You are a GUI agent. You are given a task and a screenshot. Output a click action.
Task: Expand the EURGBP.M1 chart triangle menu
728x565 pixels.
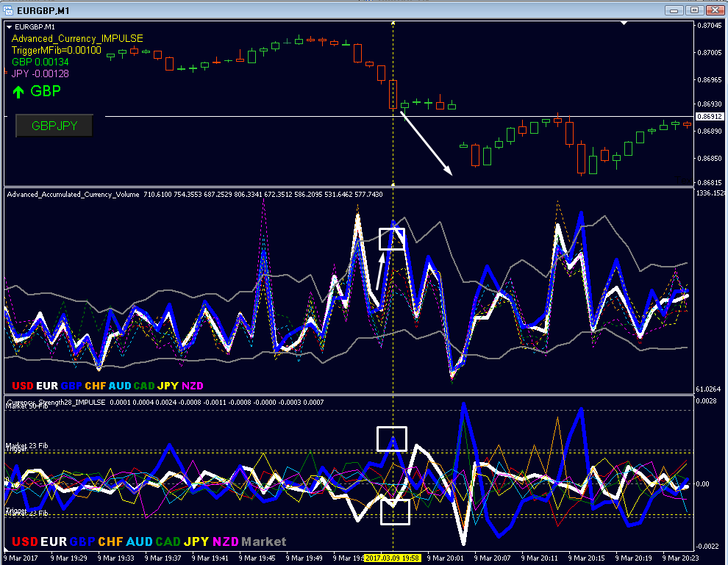(9, 27)
